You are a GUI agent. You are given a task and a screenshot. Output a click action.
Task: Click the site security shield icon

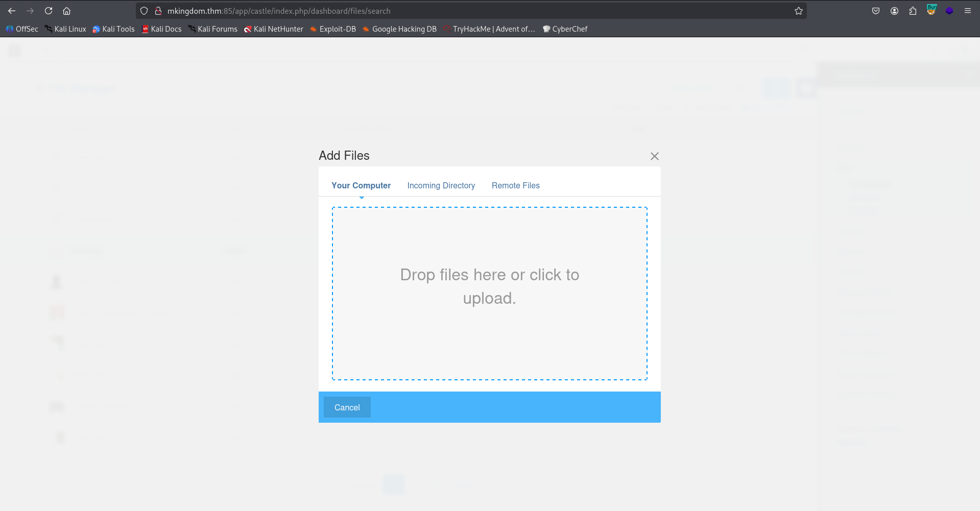coord(144,11)
